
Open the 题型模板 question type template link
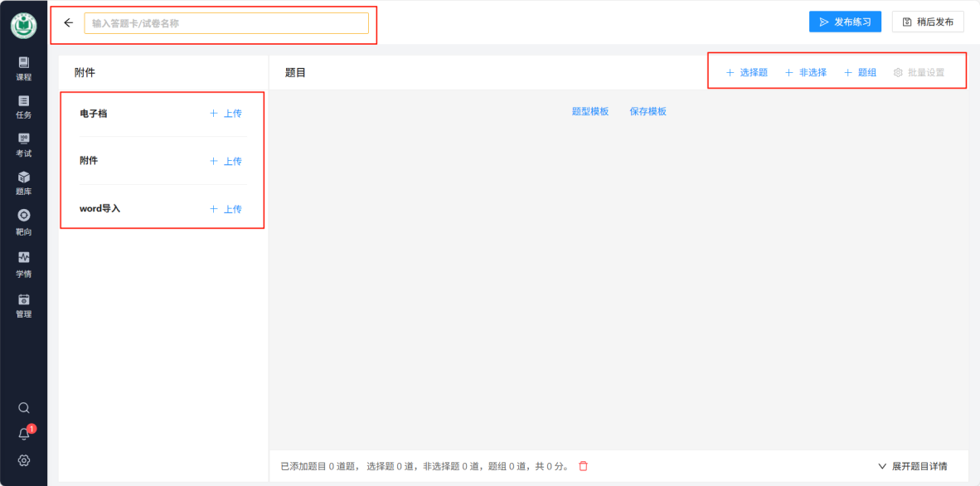pos(590,111)
